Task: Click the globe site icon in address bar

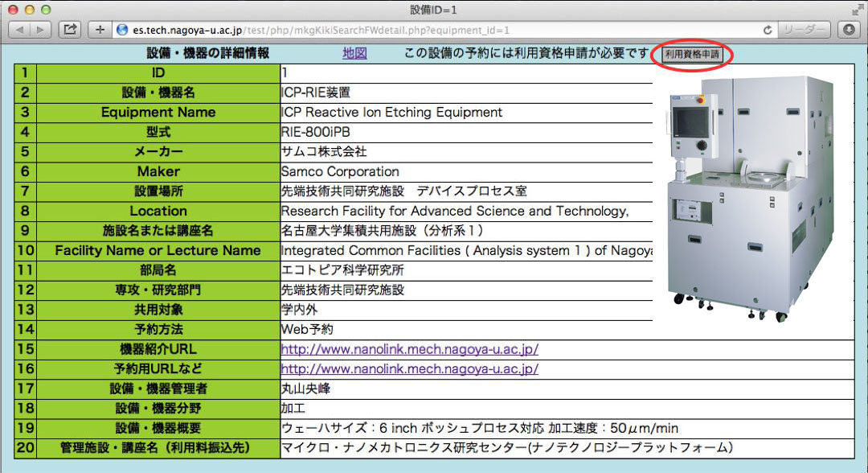Action: click(x=122, y=30)
